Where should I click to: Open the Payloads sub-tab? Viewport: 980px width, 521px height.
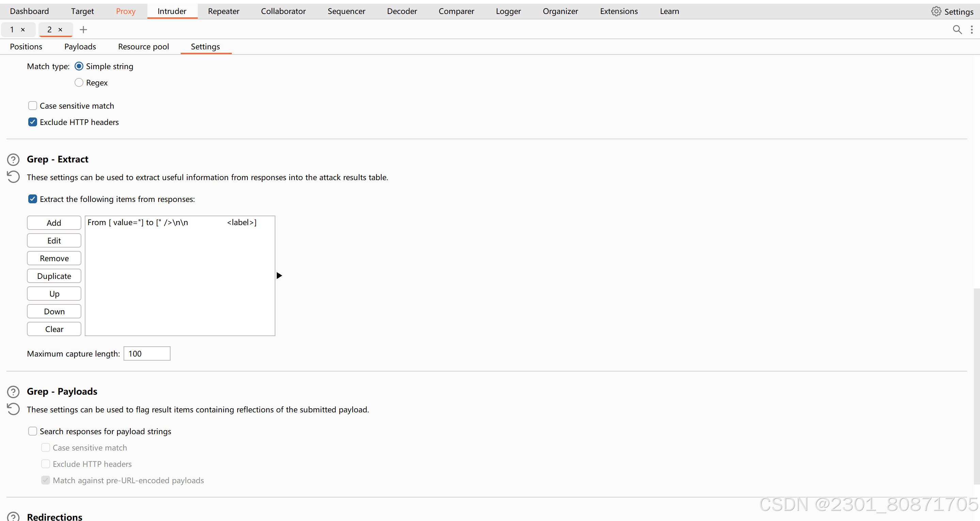pos(80,46)
